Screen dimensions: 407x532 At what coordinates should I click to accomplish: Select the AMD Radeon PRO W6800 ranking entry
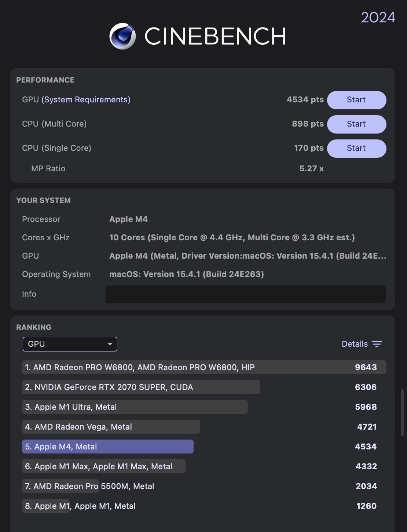204,367
